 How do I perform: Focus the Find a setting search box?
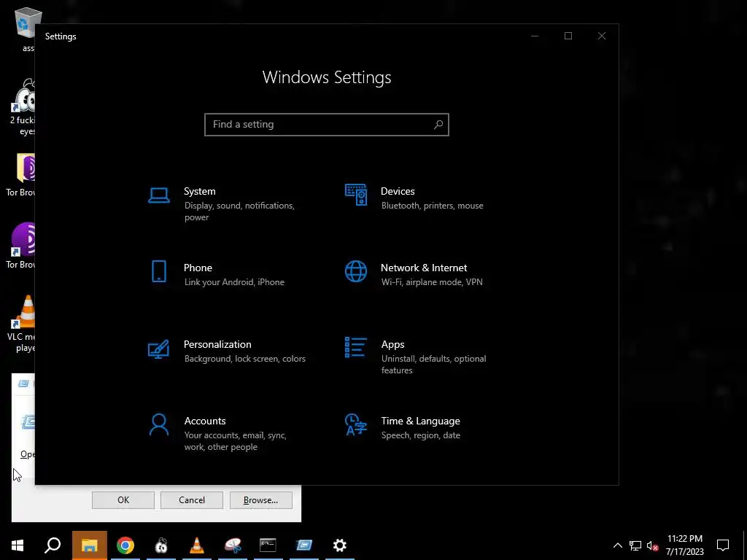coord(327,124)
